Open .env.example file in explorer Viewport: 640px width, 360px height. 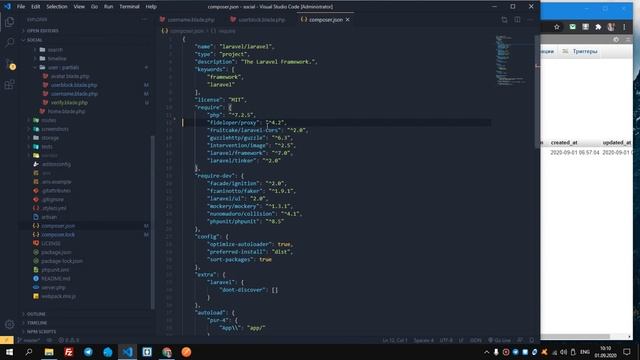[56, 182]
